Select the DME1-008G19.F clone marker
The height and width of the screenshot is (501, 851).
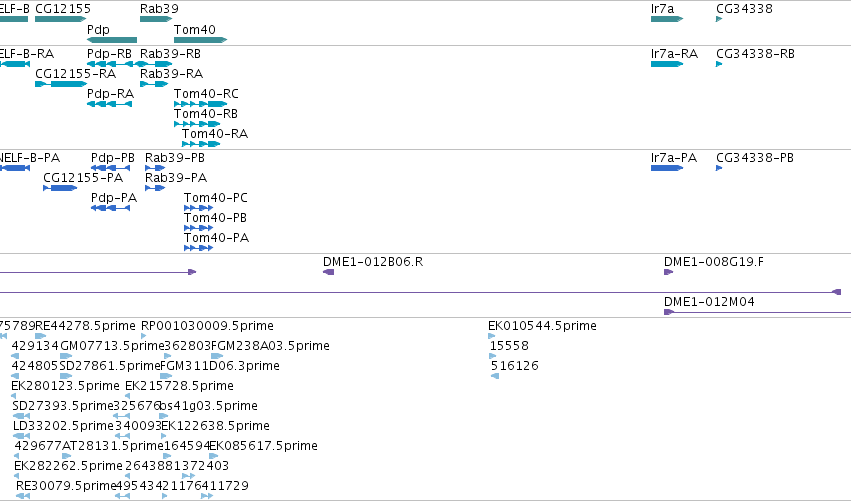(669, 272)
